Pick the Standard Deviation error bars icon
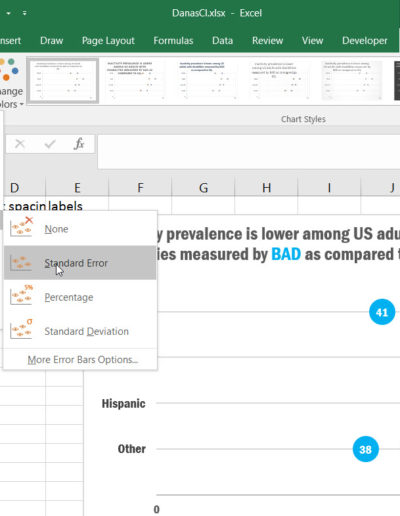 coord(21,329)
